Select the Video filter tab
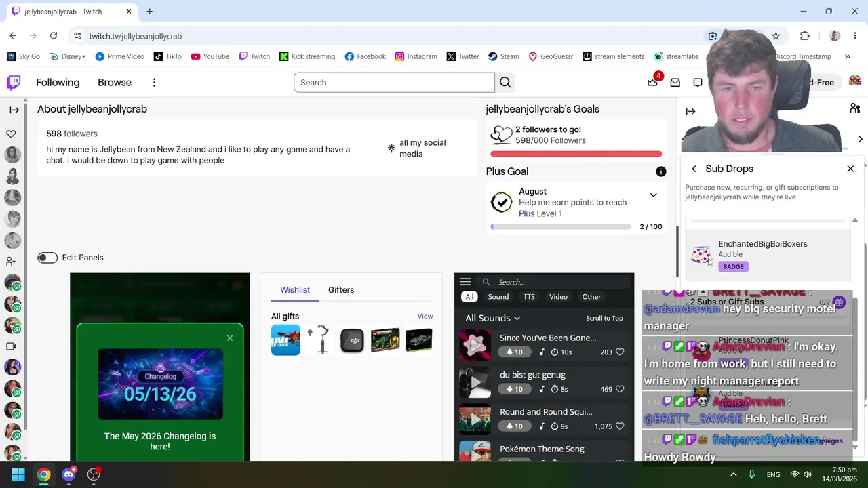The height and width of the screenshot is (488, 868). pos(558,297)
